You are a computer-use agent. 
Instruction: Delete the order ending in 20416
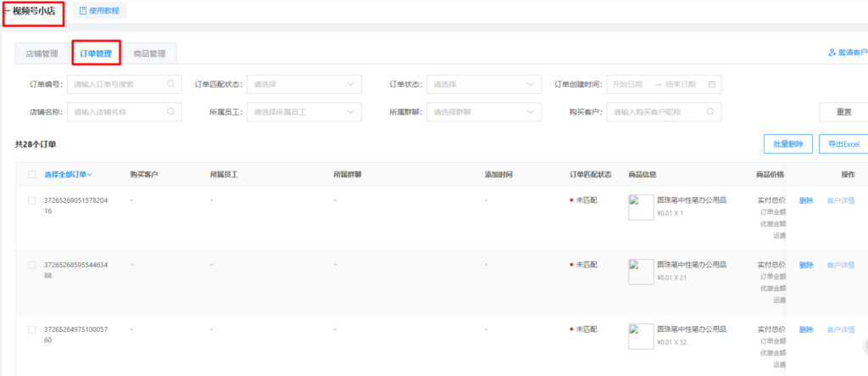806,201
